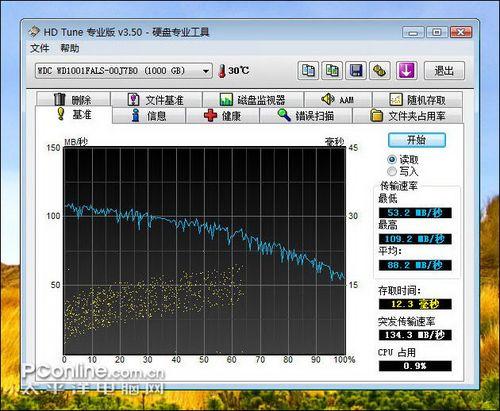Image resolution: width=500 pixels, height=411 pixels.
Task: Click the 退出 exit button
Action: click(x=444, y=70)
